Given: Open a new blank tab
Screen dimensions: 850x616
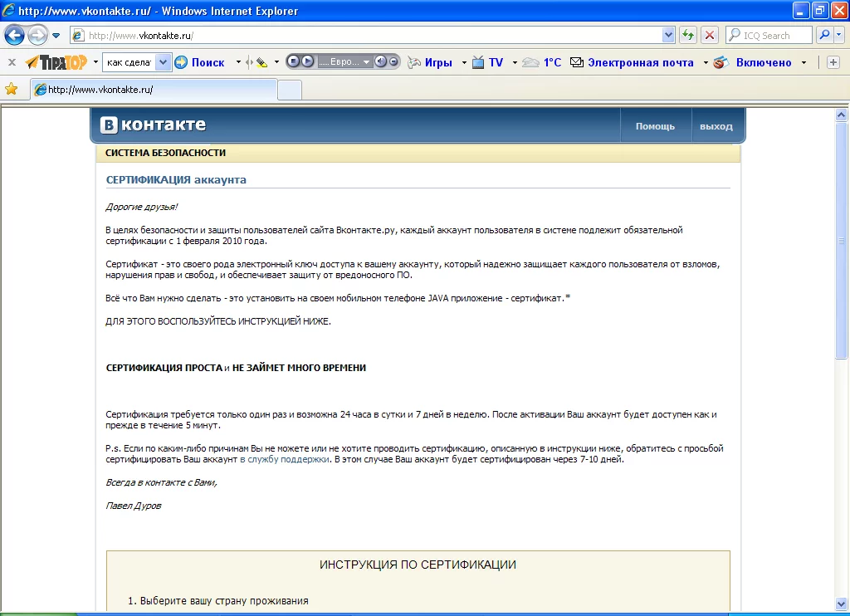Looking at the screenshot, I should [x=290, y=90].
